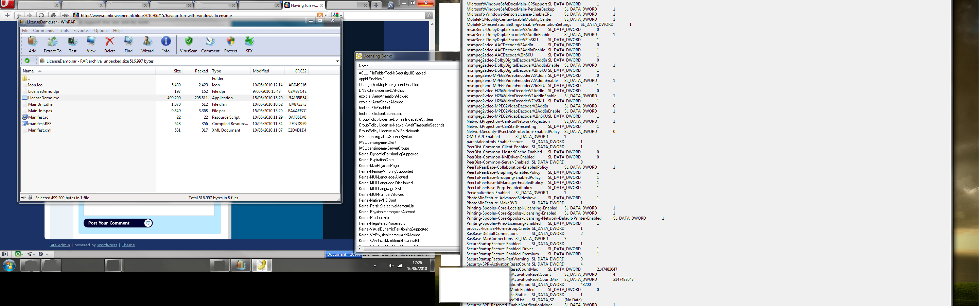Screen dimensions: 980x306
Task: Create SFX archive via toolbar icon
Action: pyautogui.click(x=249, y=44)
